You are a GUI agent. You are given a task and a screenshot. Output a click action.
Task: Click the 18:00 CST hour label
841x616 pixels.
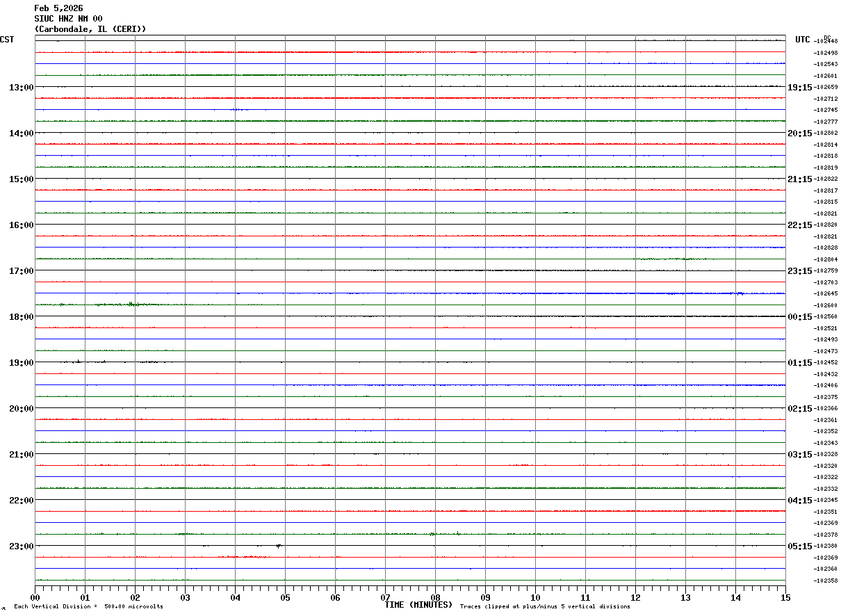(x=22, y=316)
